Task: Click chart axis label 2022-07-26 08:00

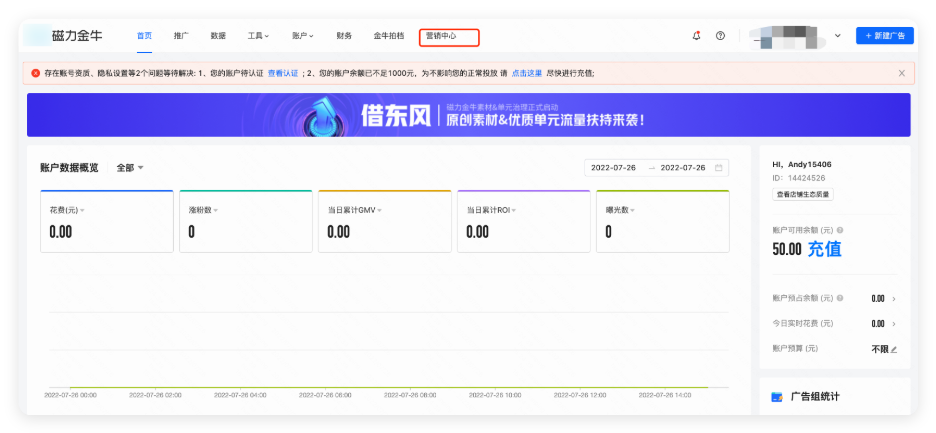Action: 410,395
